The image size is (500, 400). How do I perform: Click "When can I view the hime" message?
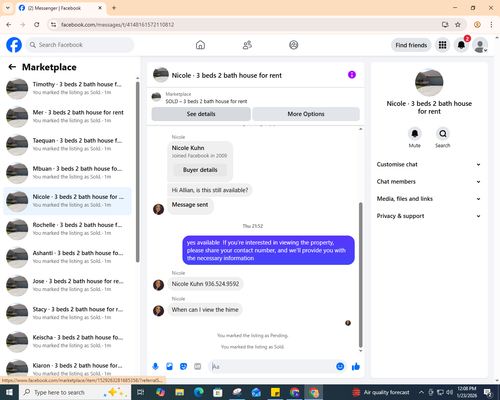click(205, 310)
